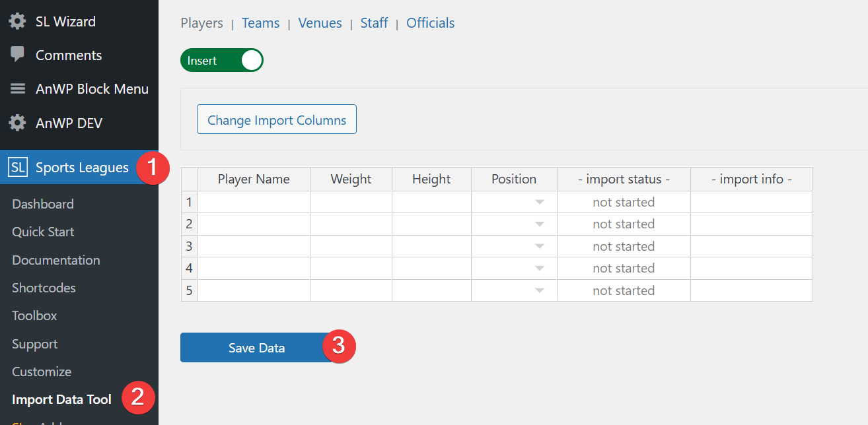Screen dimensions: 868x425
Task: Switch to the Staff tab
Action: point(374,23)
